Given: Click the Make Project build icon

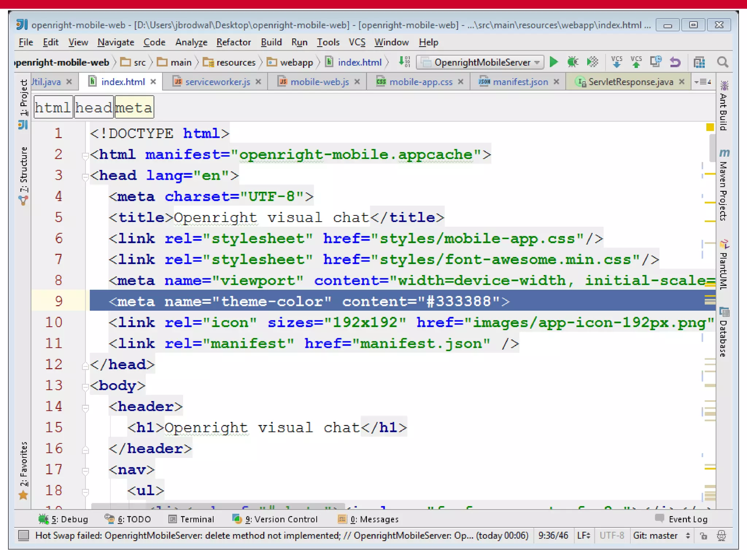Looking at the screenshot, I should click(404, 62).
